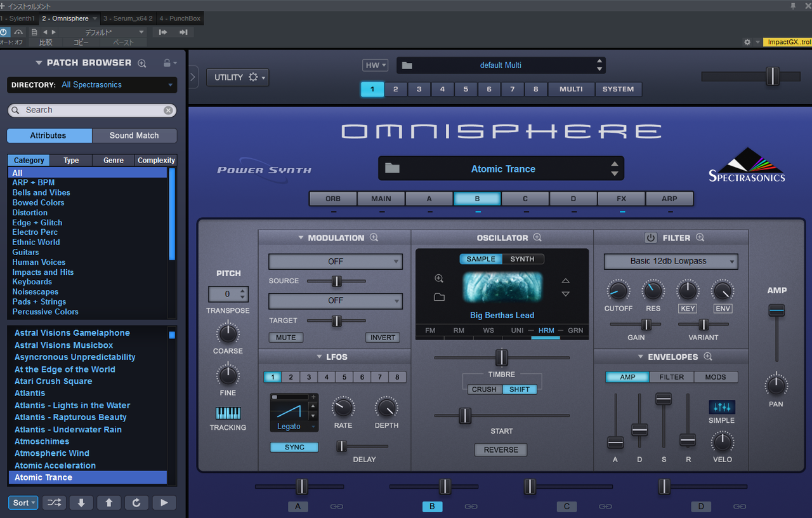Image resolution: width=812 pixels, height=518 pixels.
Task: Click the link icon beside layer C
Action: pyautogui.click(x=605, y=507)
